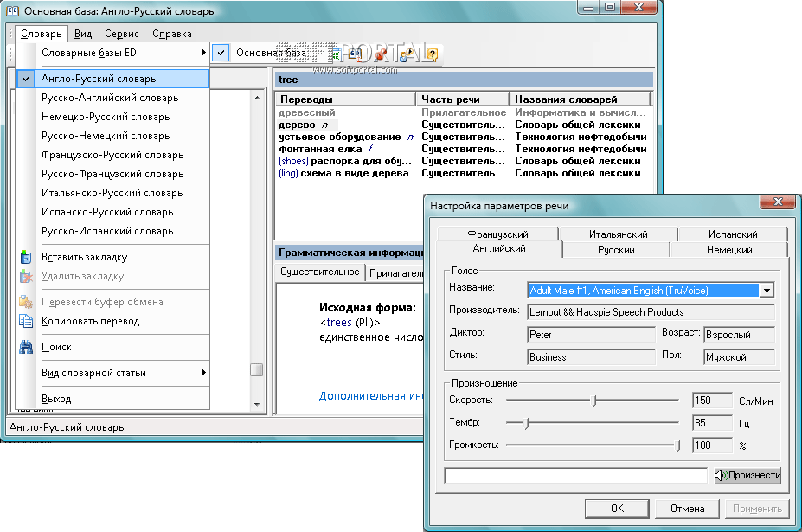Screen dimensions: 802x532
Task: Click the ED dictionary toolbar icon
Action: [x=356, y=54]
